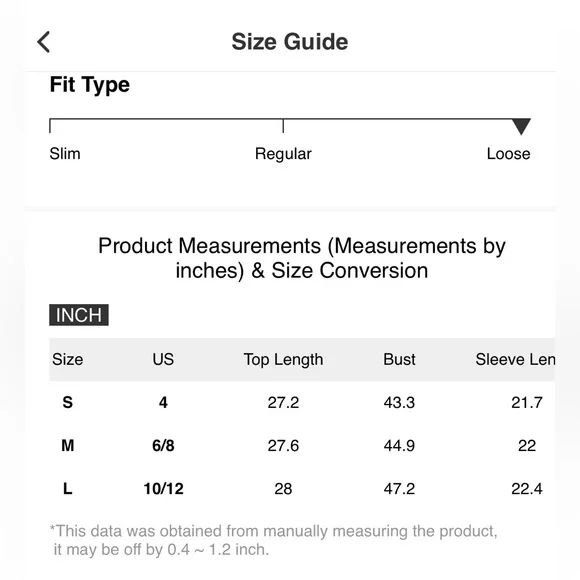Click US size 10/12 cell
This screenshot has width=580, height=580.
click(163, 489)
